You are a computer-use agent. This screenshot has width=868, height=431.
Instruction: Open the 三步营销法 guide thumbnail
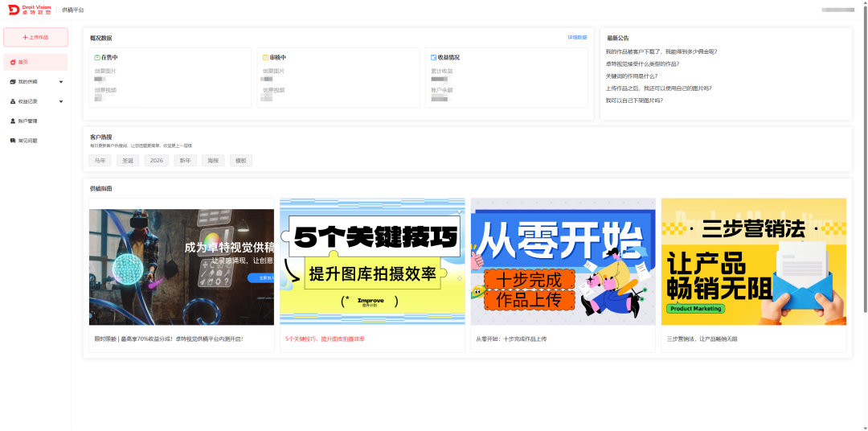click(x=754, y=261)
